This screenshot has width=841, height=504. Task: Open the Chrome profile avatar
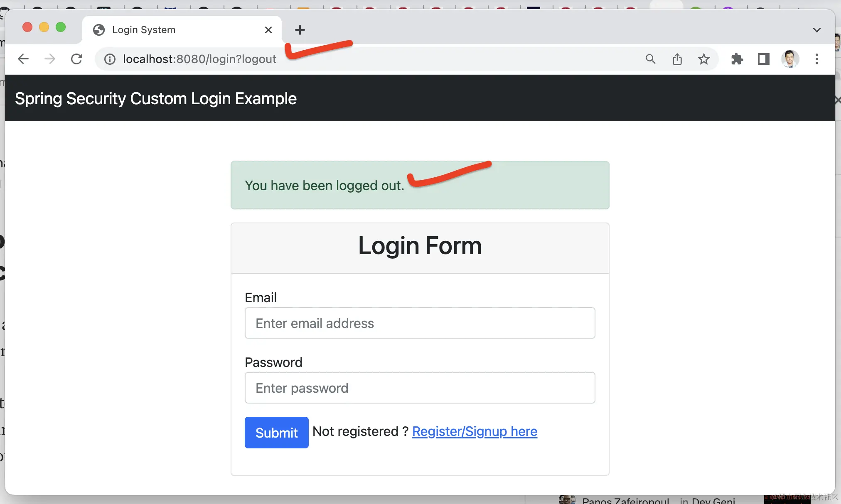(x=790, y=59)
